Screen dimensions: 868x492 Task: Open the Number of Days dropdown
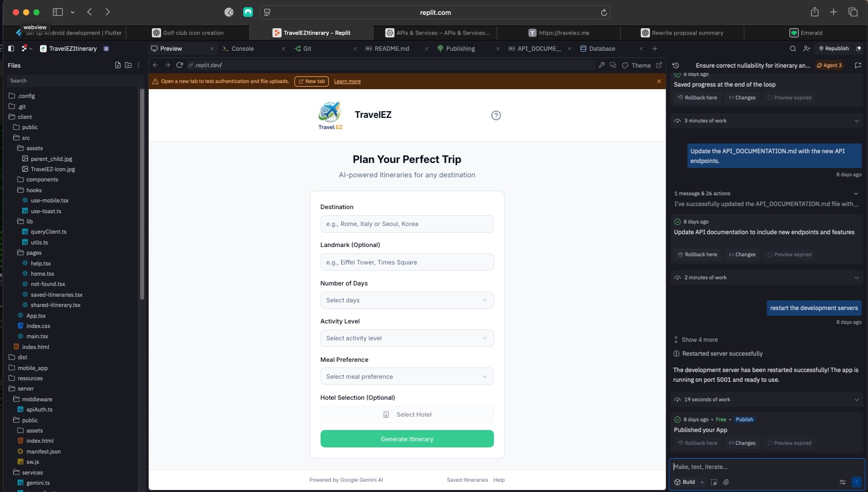click(x=407, y=300)
